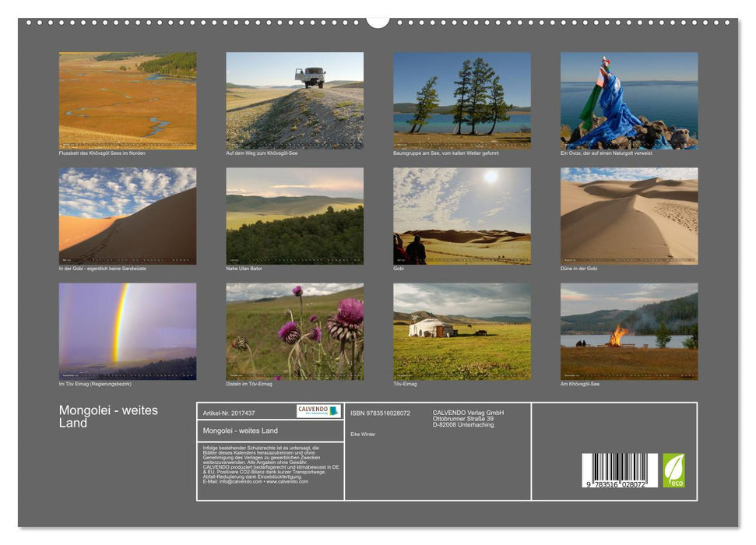
Task: Click the author name 'Eike Winter'
Action: (363, 434)
